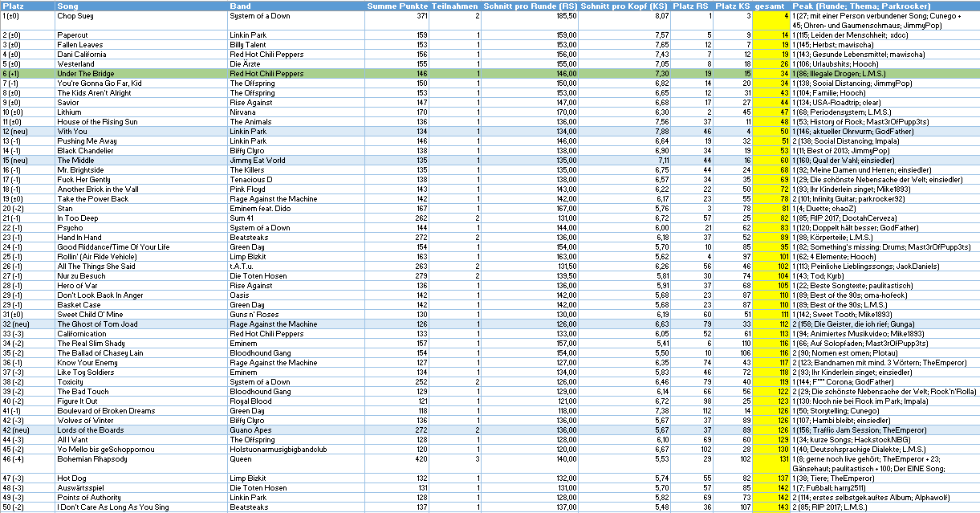The width and height of the screenshot is (980, 513).
Task: Click the Basket Case song cell
Action: click(x=141, y=305)
